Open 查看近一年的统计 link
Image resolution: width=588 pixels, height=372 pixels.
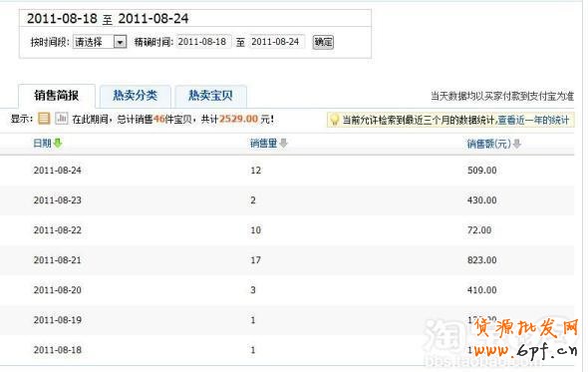[x=533, y=120]
